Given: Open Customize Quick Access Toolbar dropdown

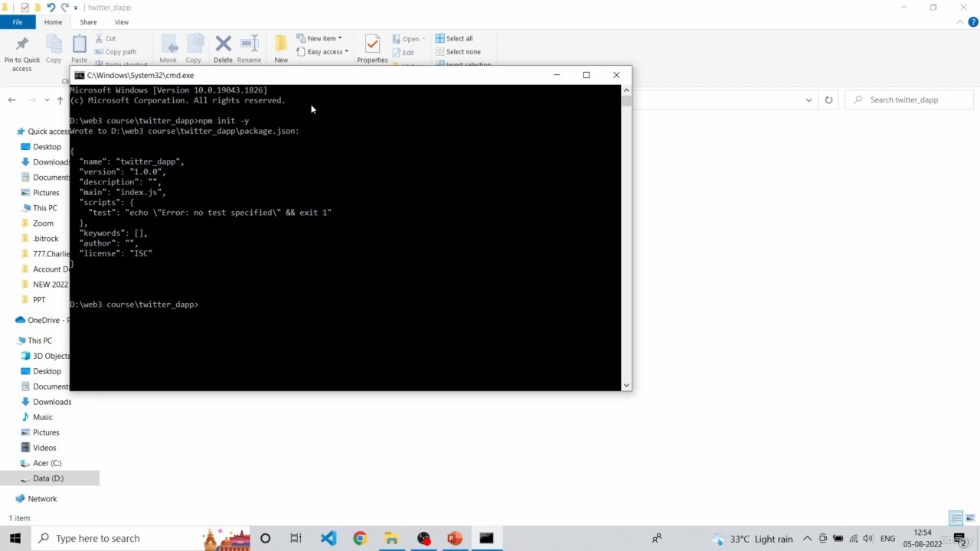Looking at the screenshot, I should tap(76, 8).
